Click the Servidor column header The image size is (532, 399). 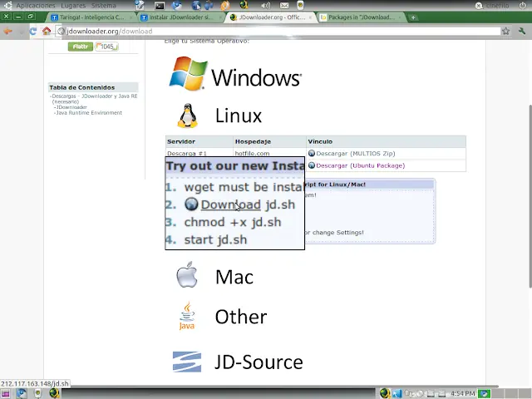[x=199, y=141]
